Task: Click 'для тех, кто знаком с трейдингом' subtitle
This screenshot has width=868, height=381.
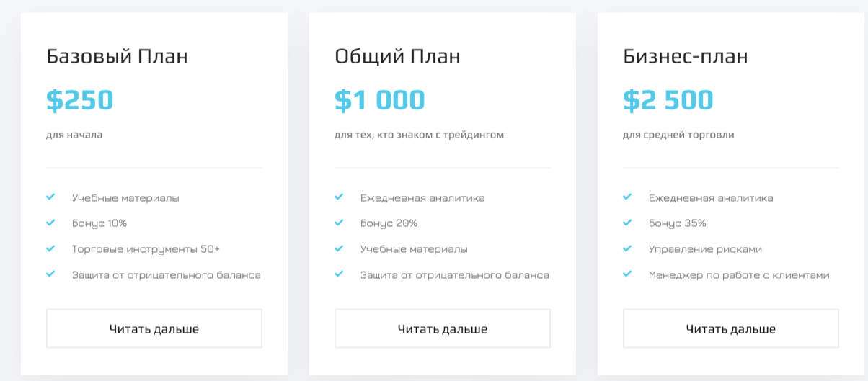Action: pos(419,135)
